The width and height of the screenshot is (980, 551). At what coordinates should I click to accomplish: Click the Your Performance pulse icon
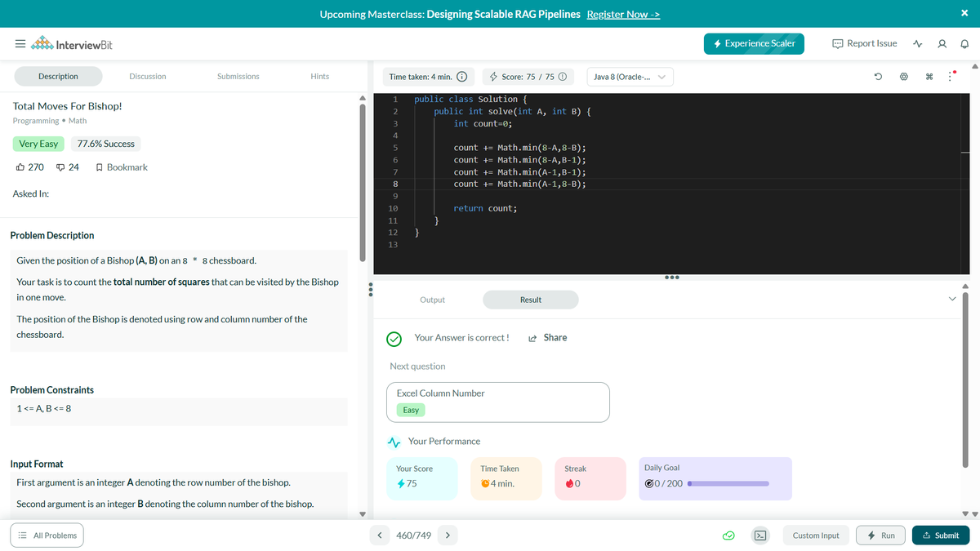[394, 442]
